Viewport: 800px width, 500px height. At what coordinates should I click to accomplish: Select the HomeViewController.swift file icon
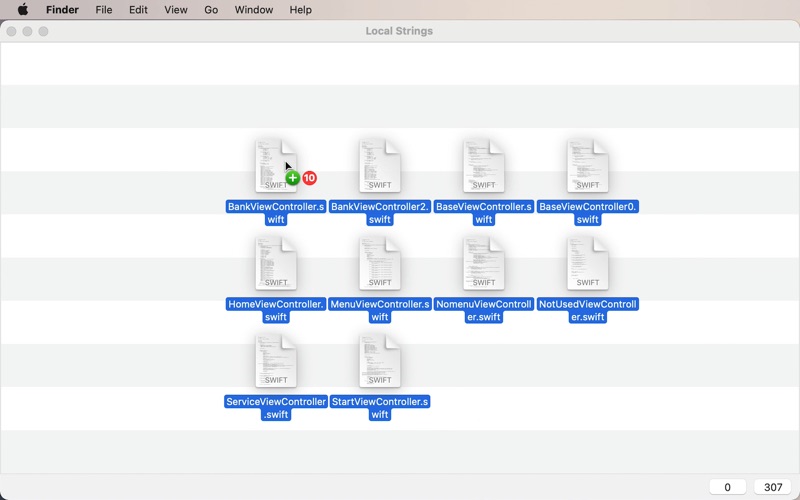[276, 263]
